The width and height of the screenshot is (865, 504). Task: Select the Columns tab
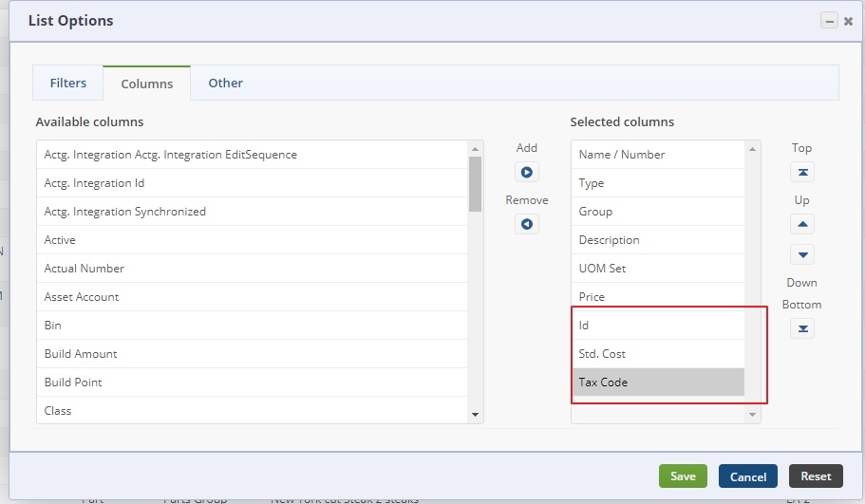coord(147,84)
